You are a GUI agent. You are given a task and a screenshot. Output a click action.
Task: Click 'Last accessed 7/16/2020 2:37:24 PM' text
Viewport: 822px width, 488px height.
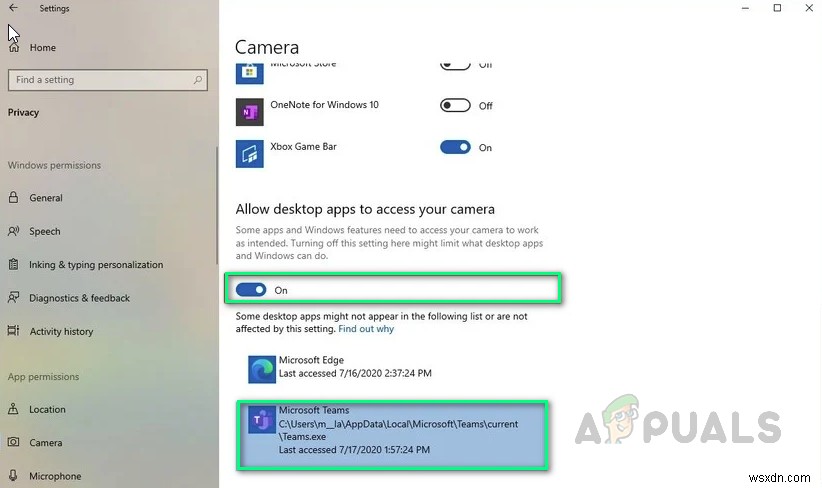[x=355, y=373]
